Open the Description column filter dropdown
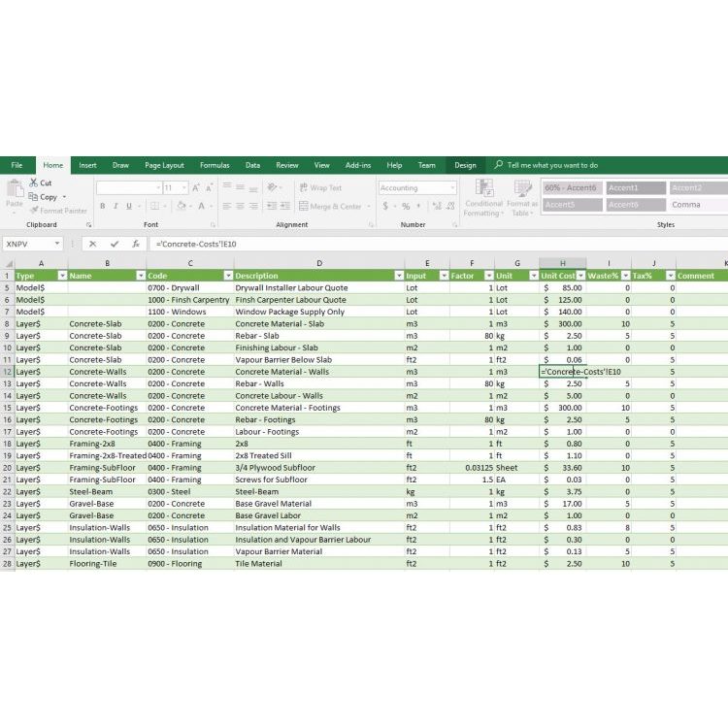728x728 pixels. click(x=399, y=276)
